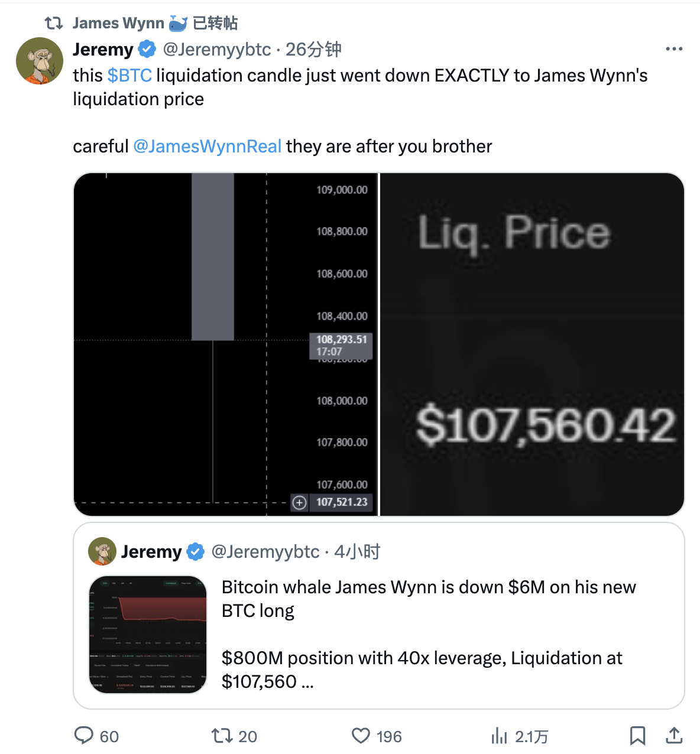Open @JamesWynnReal's profile link
The width and height of the screenshot is (700, 754).
point(208,146)
